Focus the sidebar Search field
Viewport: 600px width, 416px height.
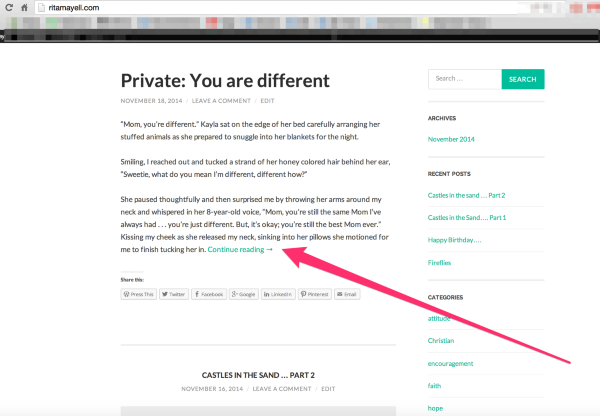[x=464, y=79]
